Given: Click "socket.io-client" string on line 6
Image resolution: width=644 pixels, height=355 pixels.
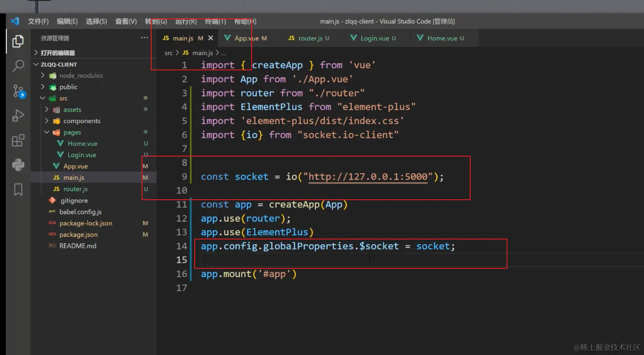Looking at the screenshot, I should pyautogui.click(x=348, y=135).
